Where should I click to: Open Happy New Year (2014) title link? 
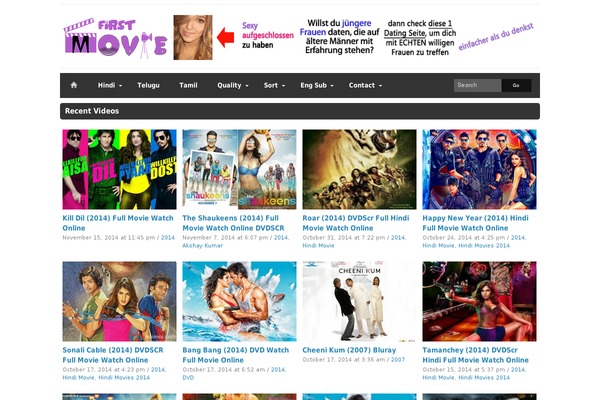coord(475,223)
